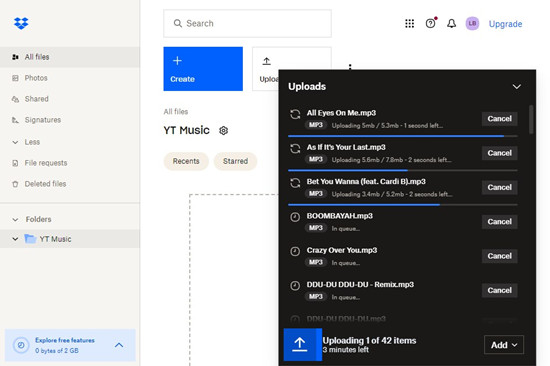550x366 pixels.
Task: Click the syncing icon for Bet You Wanna
Action: [x=295, y=183]
